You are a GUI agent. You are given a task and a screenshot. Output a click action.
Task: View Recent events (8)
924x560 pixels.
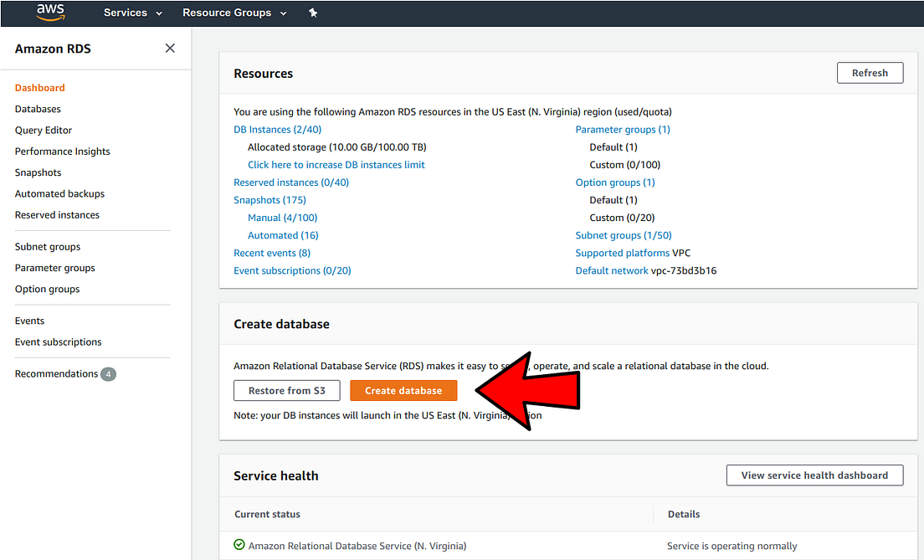pos(271,252)
